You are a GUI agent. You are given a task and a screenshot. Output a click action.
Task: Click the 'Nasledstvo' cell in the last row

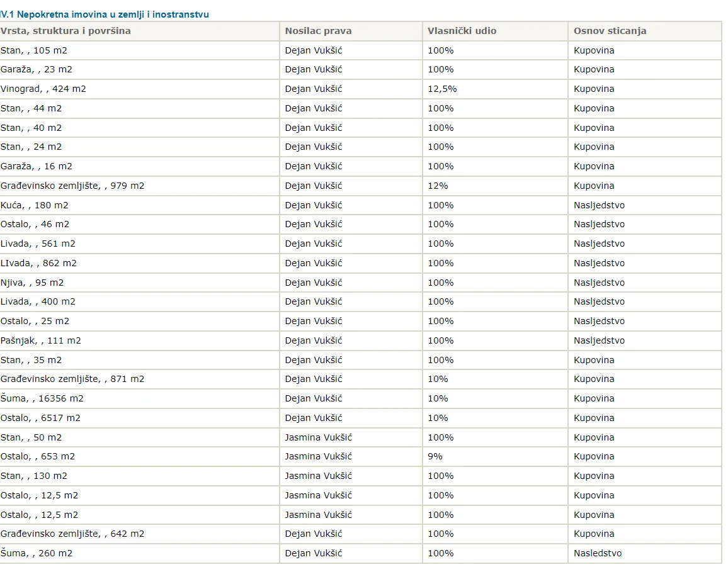[x=645, y=554]
